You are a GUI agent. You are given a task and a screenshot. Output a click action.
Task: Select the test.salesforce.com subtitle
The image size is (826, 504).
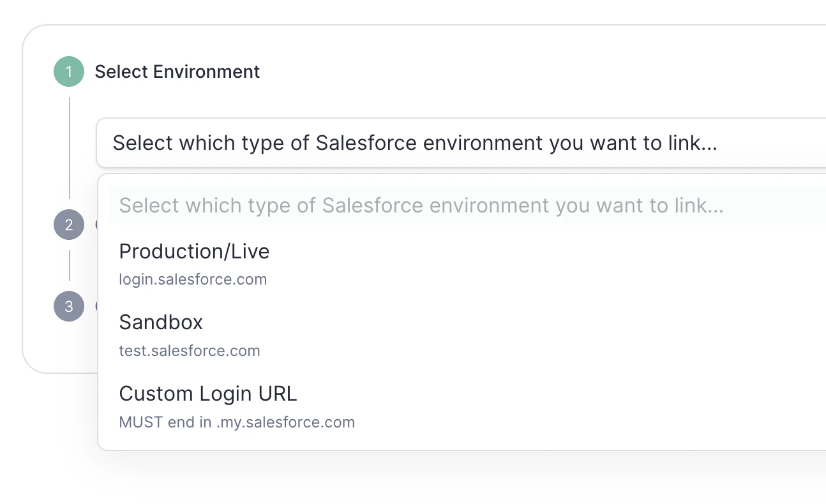point(190,351)
